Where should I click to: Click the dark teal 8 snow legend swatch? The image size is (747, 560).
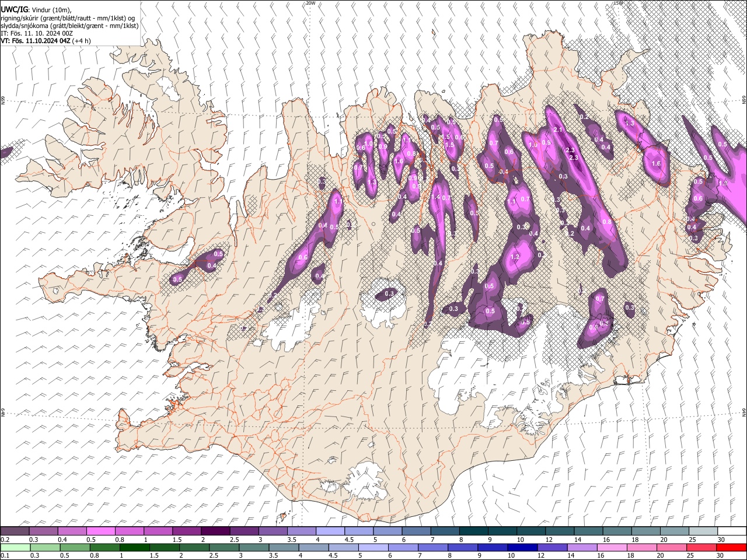pyautogui.click(x=474, y=531)
